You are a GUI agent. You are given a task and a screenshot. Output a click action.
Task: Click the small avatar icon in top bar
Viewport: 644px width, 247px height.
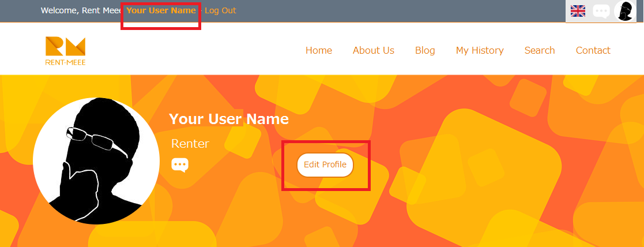click(x=625, y=11)
